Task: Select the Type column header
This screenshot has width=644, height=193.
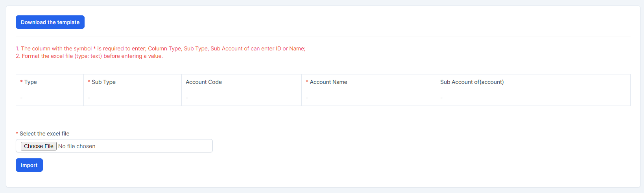Action: [x=30, y=82]
